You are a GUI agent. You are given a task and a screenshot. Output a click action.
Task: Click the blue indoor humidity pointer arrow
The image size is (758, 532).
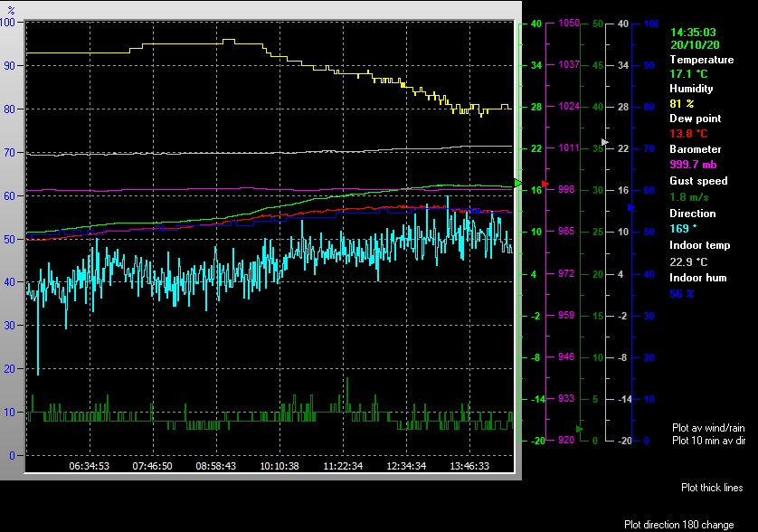[630, 207]
